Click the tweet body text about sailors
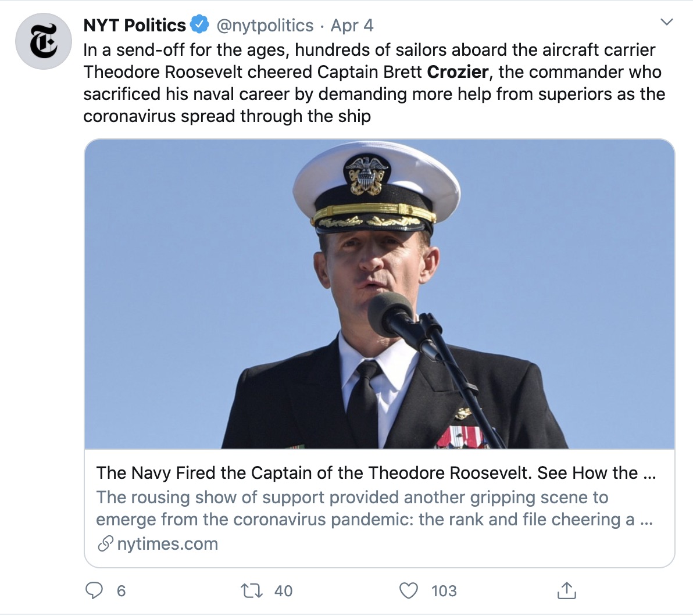 [372, 83]
